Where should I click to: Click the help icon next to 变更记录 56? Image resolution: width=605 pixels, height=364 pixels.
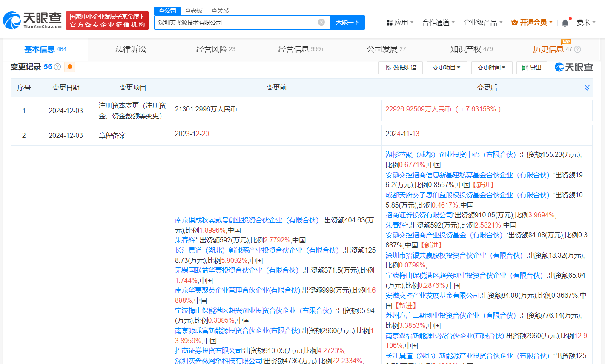coord(57,67)
